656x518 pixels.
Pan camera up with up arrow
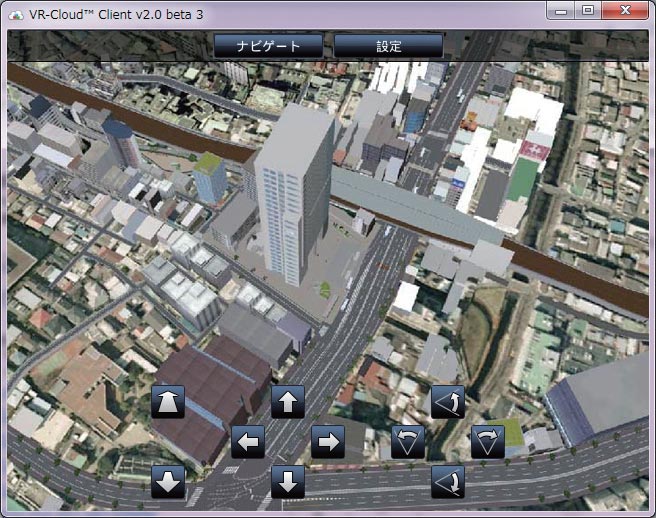click(288, 402)
